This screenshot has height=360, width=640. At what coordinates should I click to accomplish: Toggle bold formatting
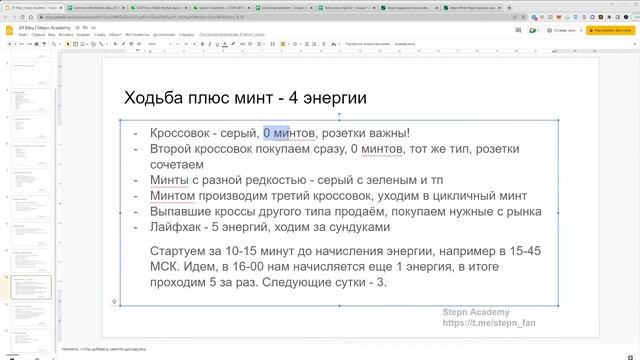[202, 44]
